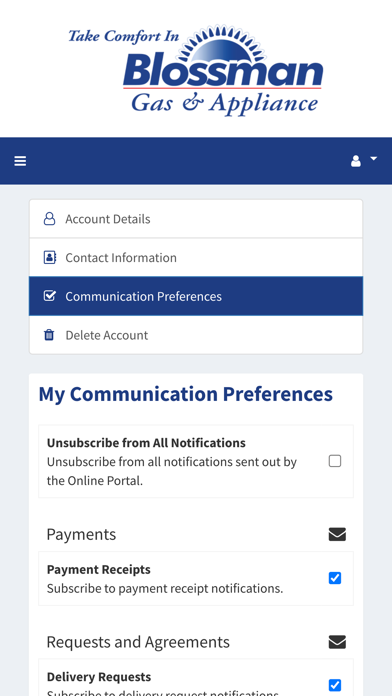This screenshot has height=696, width=392.
Task: Click the Blossman Gas & Appliance logo
Action: pos(196,70)
